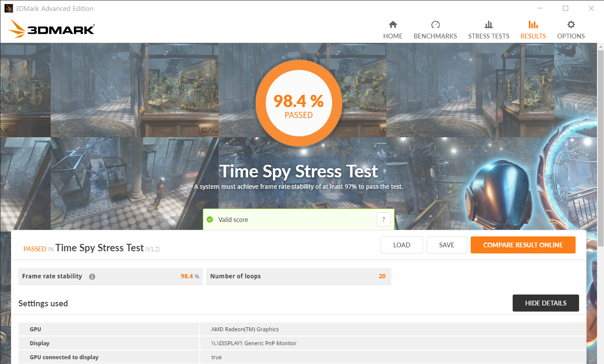The width and height of the screenshot is (604, 364).
Task: Click the Time Spy Stress Test banner title
Action: click(299, 171)
